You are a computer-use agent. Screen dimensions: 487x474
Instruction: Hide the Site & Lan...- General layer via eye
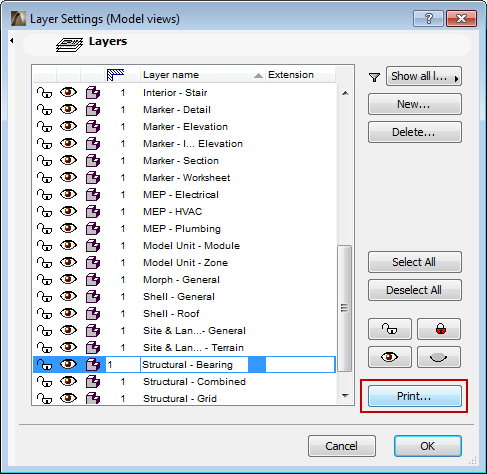[68, 330]
